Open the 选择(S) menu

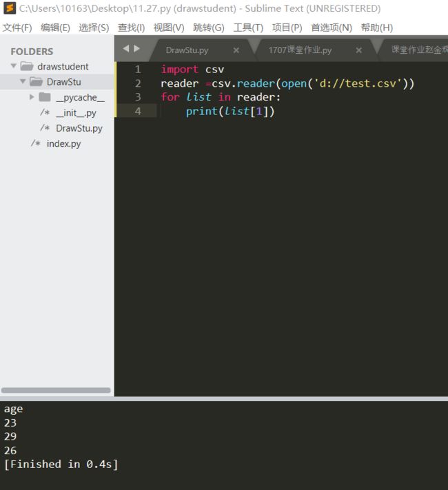[94, 28]
